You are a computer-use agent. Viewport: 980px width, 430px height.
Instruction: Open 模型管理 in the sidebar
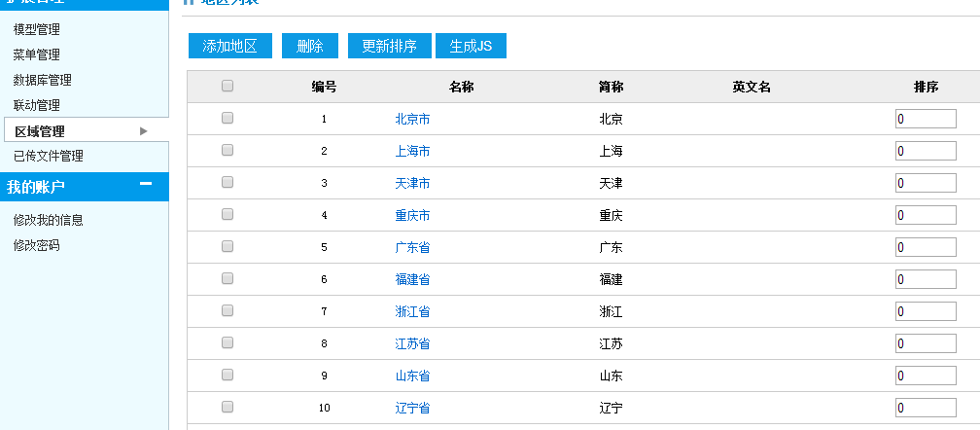click(x=36, y=29)
